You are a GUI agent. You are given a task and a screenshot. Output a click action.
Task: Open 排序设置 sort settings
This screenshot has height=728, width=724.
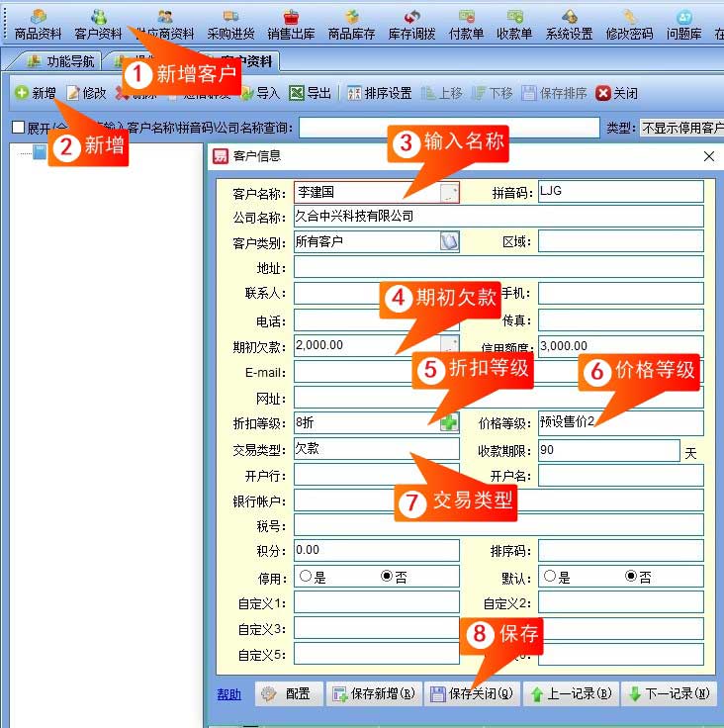pyautogui.click(x=379, y=93)
